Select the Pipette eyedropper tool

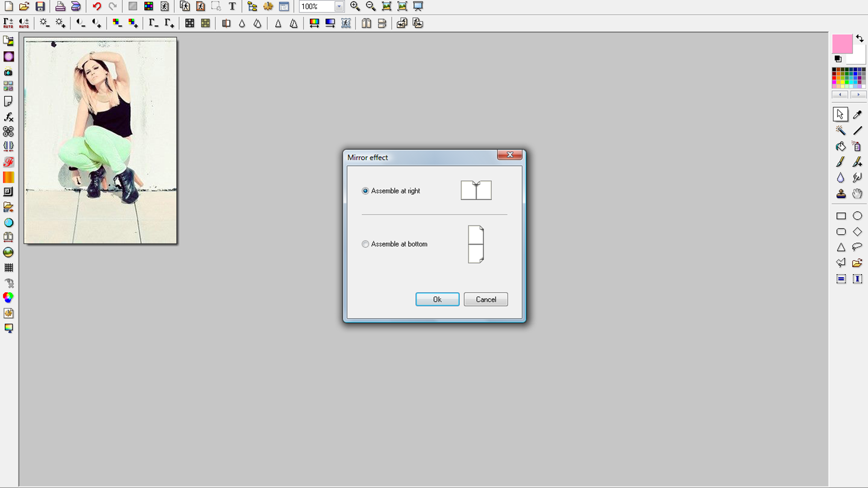pos(857,114)
